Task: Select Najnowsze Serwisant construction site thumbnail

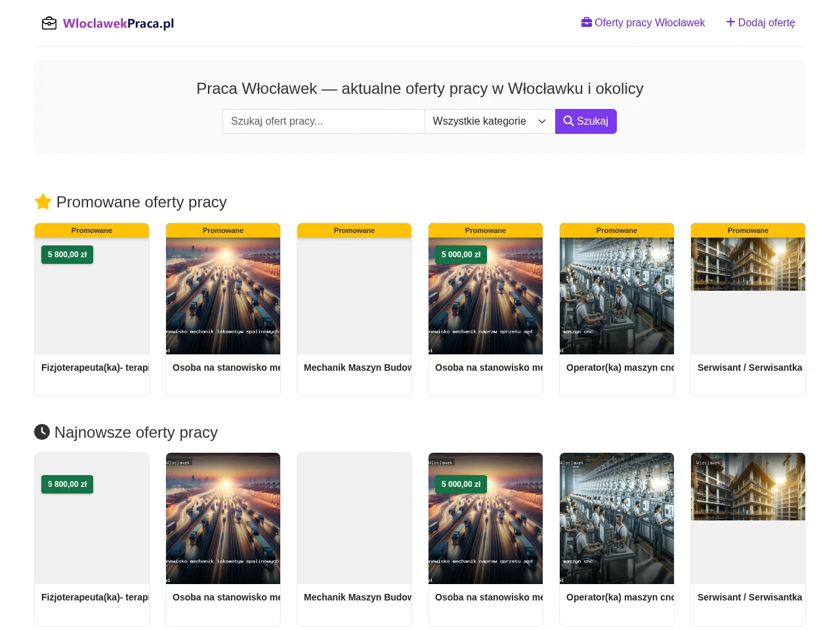Action: coord(748,486)
